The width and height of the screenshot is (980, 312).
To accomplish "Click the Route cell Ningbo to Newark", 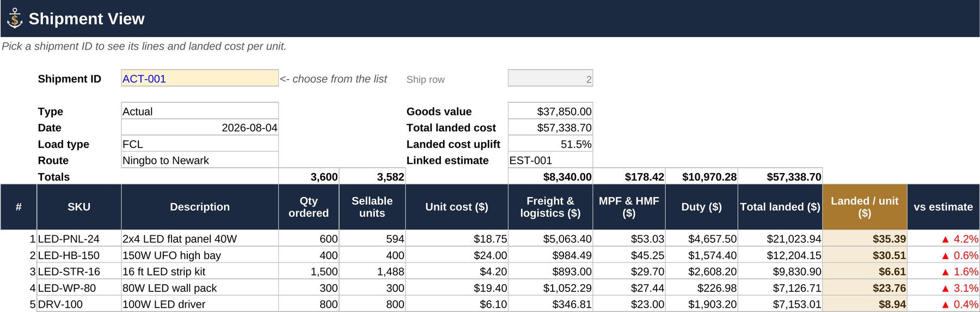I will pyautogui.click(x=200, y=160).
